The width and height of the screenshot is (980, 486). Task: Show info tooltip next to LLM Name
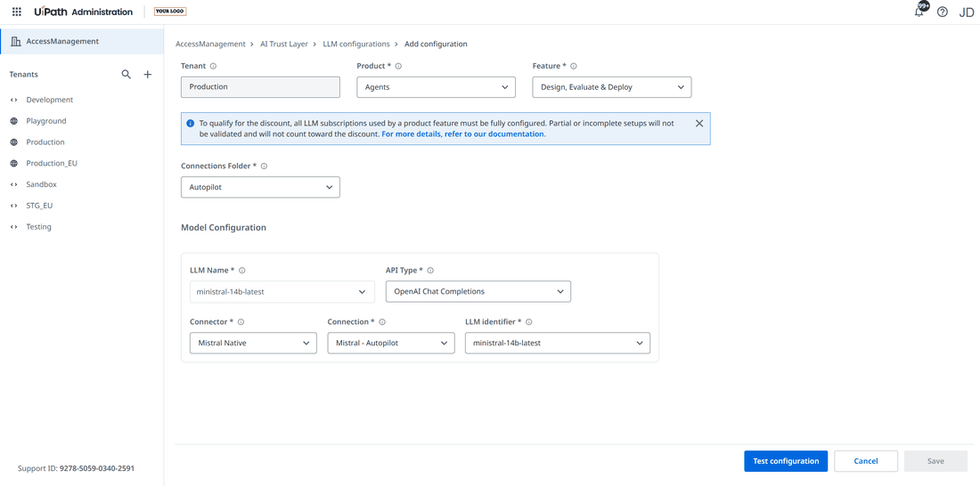[241, 271]
